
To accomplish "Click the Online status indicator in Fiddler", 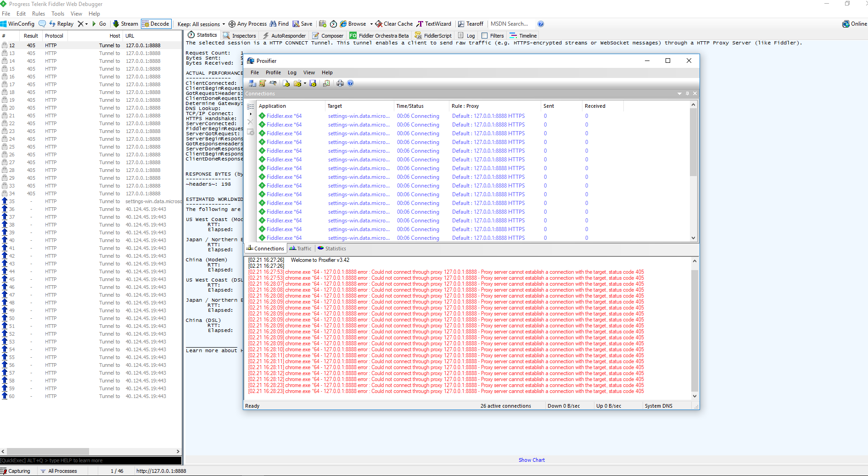I will pos(854,24).
